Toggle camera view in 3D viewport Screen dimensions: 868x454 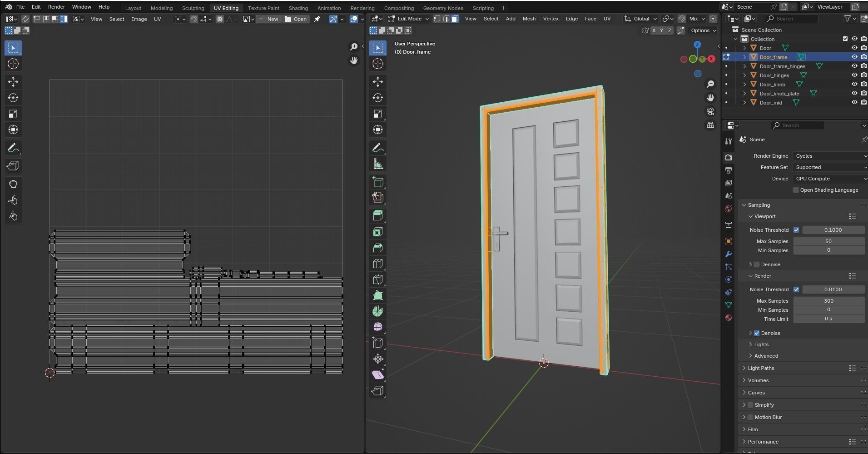click(x=710, y=111)
